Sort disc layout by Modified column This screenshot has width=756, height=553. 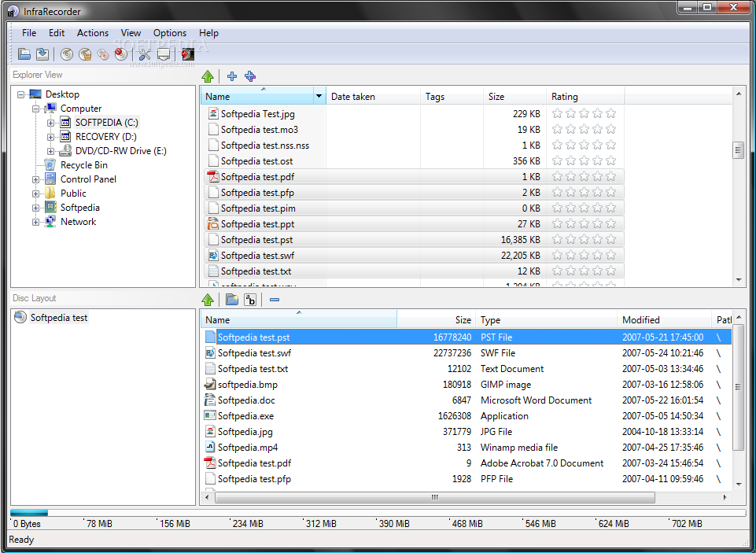pos(665,319)
